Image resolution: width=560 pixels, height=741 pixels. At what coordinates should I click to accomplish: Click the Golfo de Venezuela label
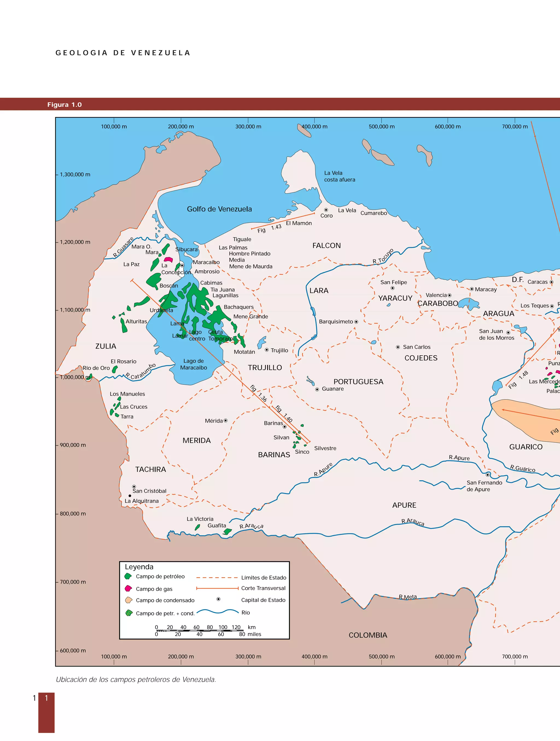click(219, 209)
